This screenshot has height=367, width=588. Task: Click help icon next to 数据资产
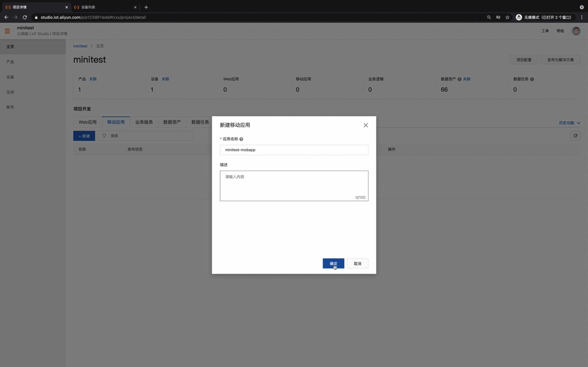[x=459, y=79]
